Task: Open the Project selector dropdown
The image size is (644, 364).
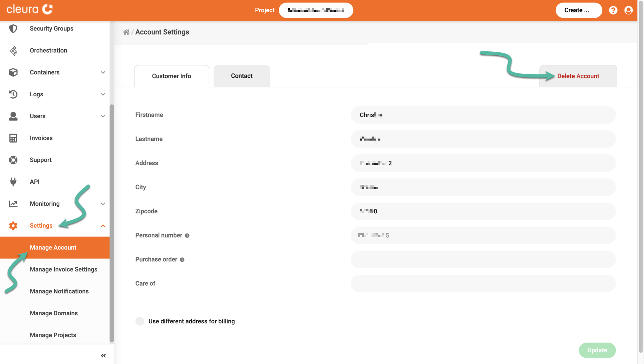Action: (316, 10)
